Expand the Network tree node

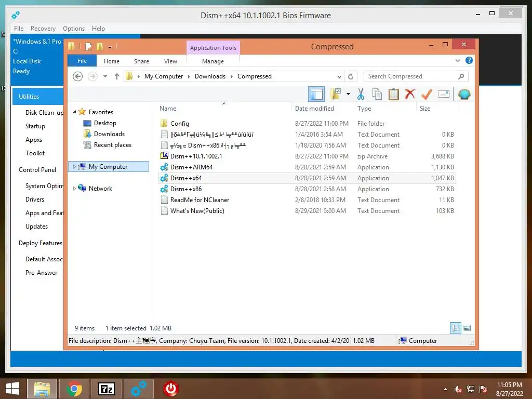click(x=74, y=188)
